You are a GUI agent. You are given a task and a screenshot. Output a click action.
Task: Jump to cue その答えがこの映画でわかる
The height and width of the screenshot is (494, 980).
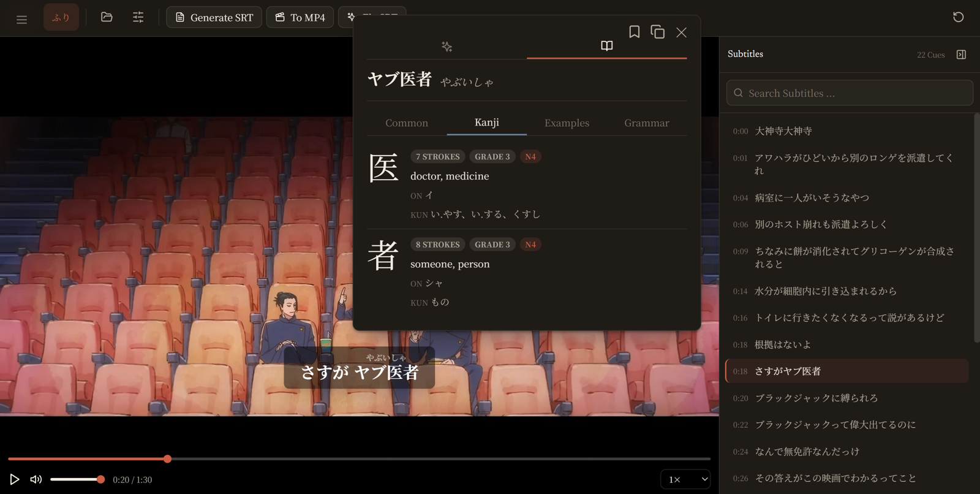(847, 478)
